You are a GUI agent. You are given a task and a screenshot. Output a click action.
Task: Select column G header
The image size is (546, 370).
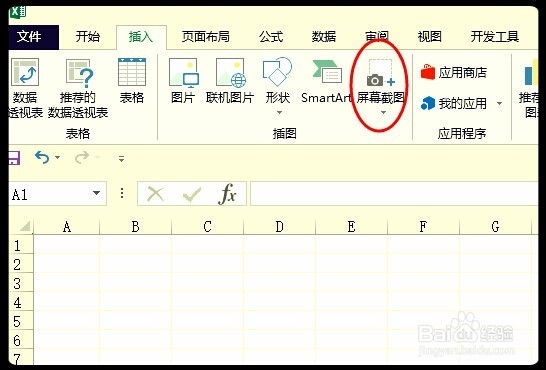(x=496, y=227)
